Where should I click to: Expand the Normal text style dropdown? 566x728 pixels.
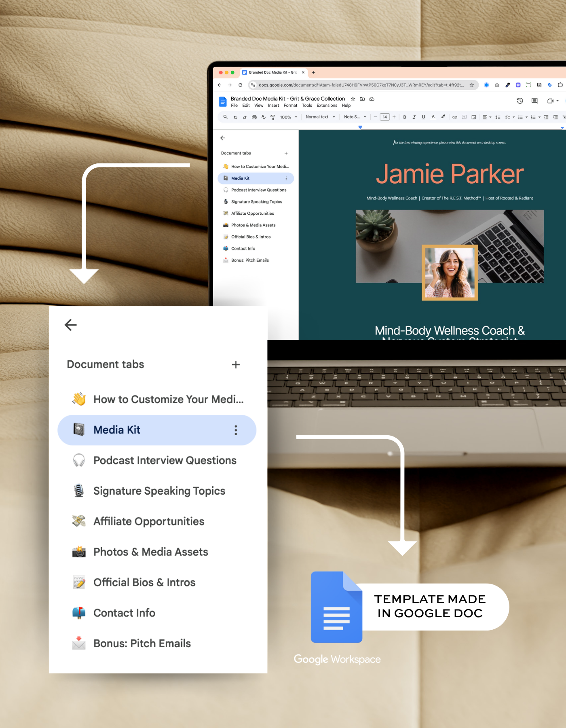320,117
